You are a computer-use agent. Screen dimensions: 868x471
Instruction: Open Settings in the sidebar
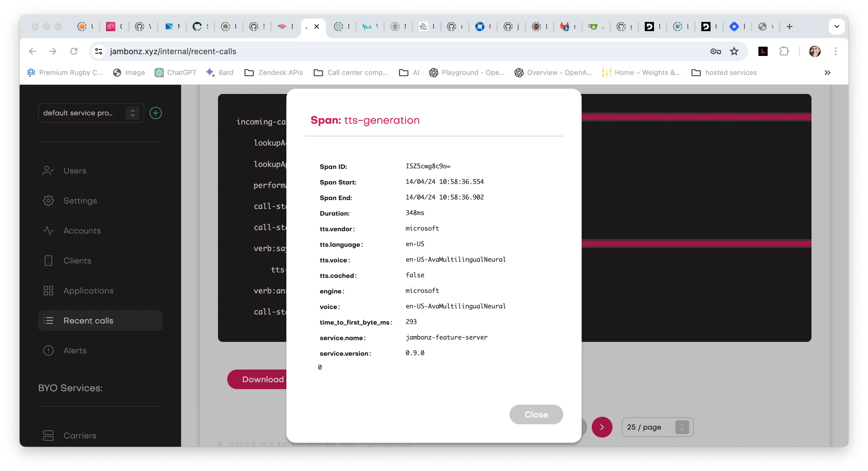(x=80, y=201)
